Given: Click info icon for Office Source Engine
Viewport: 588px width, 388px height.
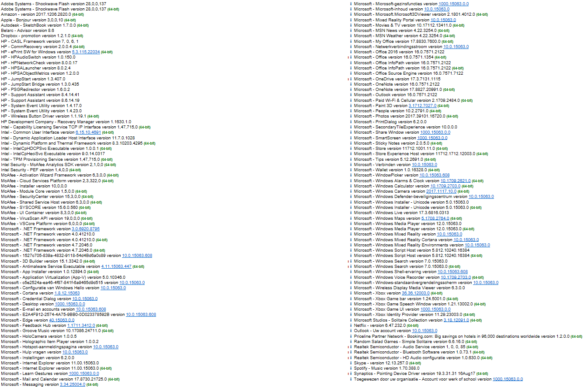Looking at the screenshot, I should coord(351,73).
